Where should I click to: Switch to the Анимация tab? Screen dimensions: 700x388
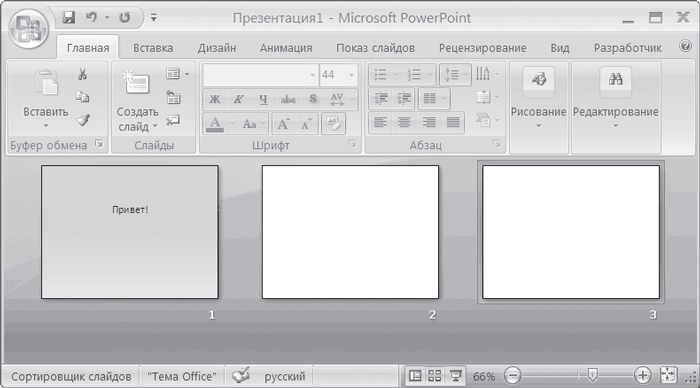(x=286, y=48)
